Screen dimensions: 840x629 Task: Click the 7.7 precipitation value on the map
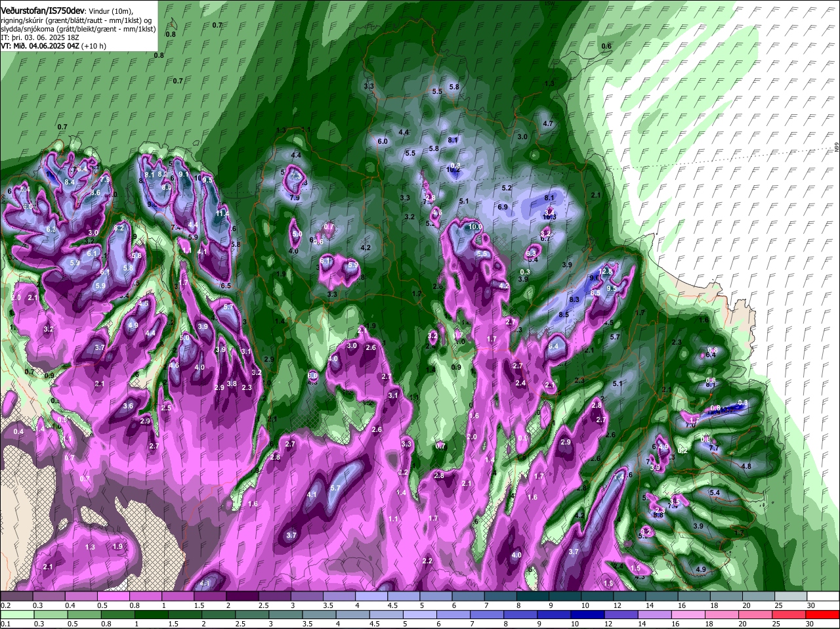click(x=715, y=448)
